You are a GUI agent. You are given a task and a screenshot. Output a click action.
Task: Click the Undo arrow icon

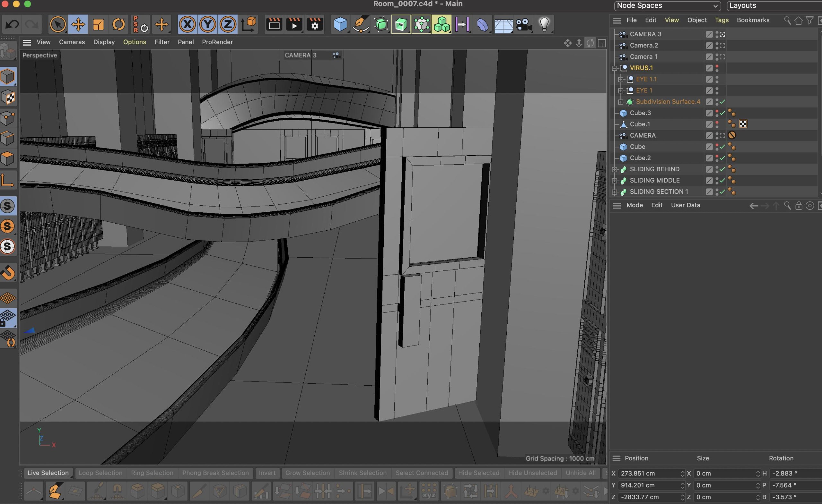tap(13, 24)
